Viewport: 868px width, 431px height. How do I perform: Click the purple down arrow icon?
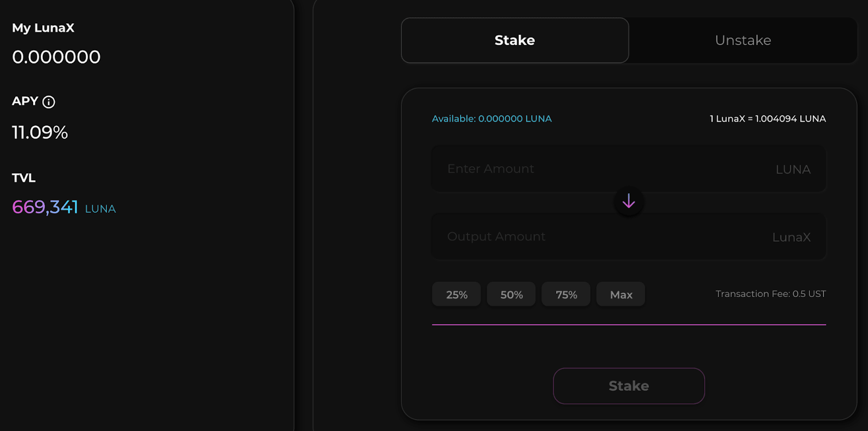[629, 201]
